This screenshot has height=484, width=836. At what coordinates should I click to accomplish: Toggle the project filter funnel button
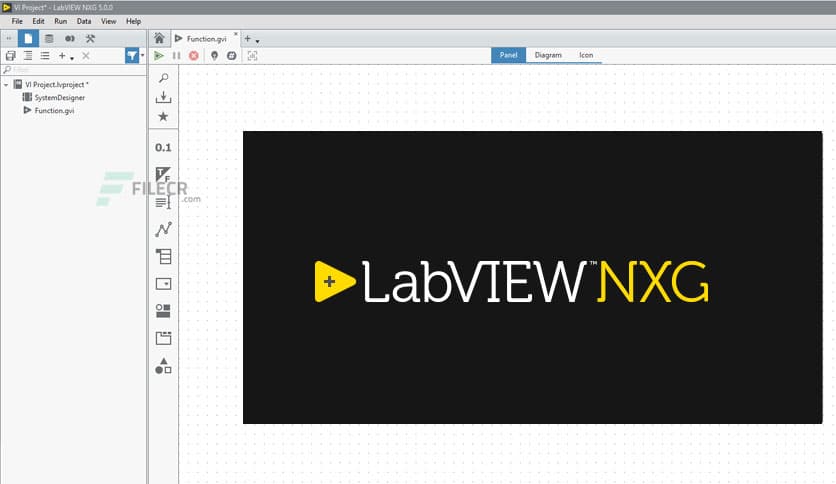pyautogui.click(x=132, y=55)
